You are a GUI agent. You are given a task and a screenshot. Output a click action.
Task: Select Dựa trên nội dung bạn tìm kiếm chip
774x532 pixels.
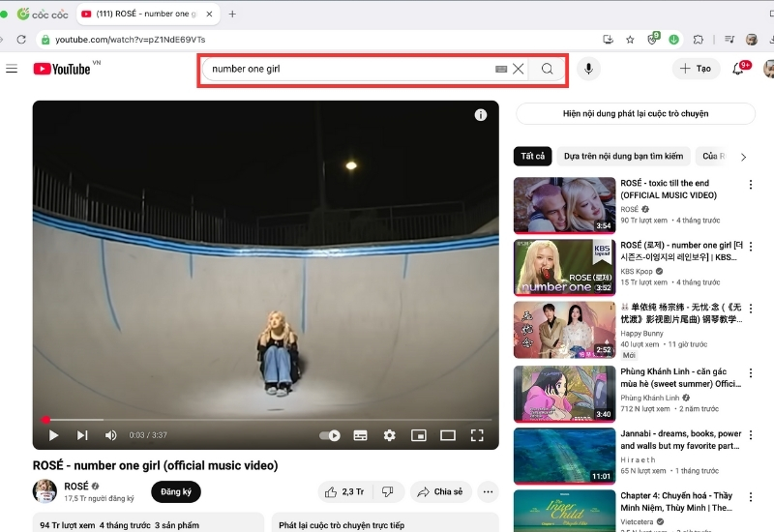pos(623,156)
